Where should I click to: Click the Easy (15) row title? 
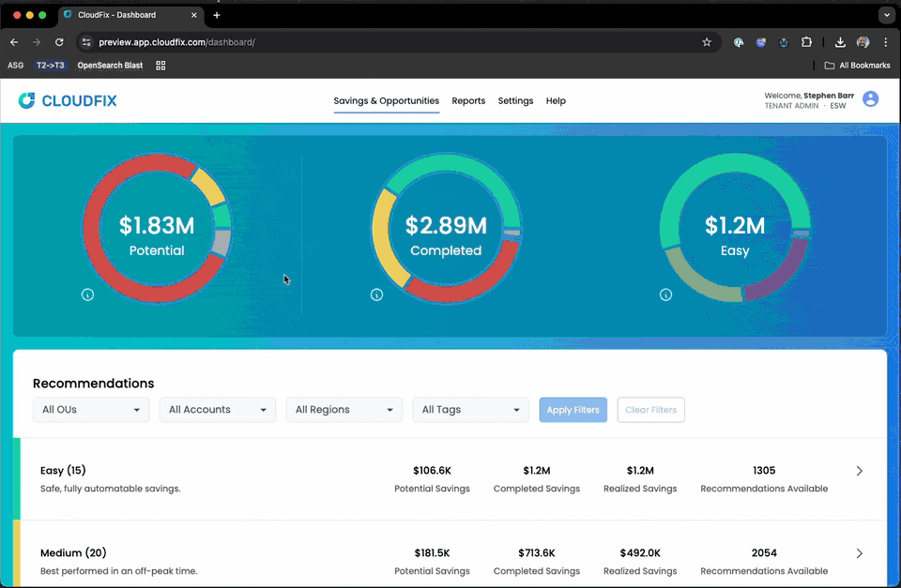click(63, 470)
